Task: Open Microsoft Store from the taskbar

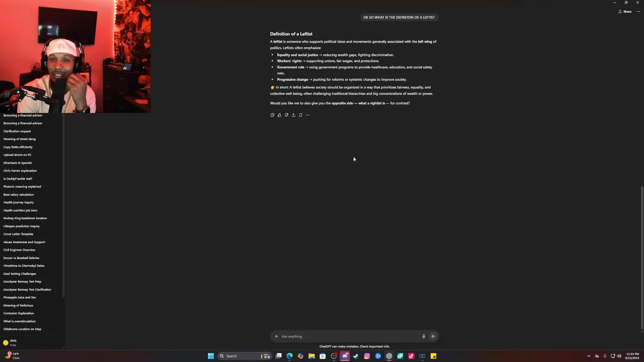Action: [323, 356]
